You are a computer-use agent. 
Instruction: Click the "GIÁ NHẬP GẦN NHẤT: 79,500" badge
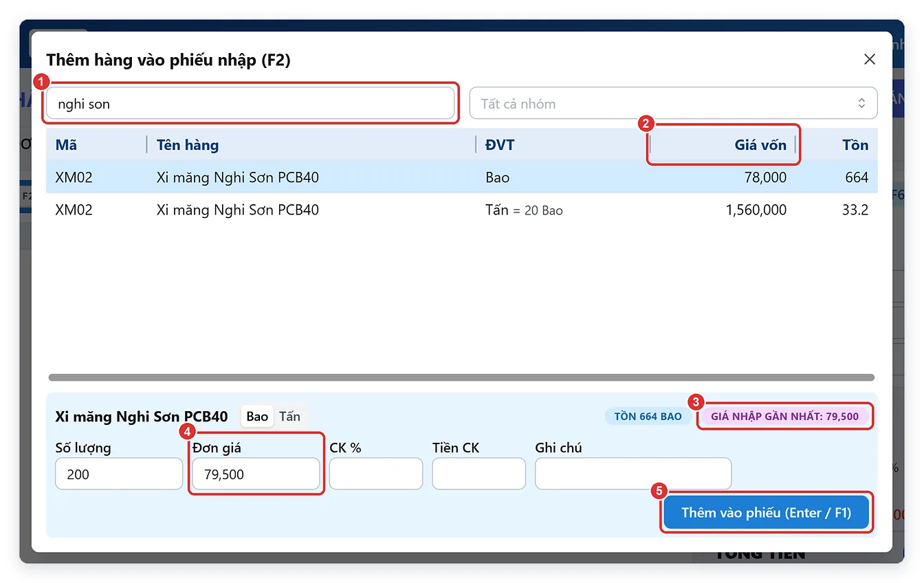tap(784, 416)
